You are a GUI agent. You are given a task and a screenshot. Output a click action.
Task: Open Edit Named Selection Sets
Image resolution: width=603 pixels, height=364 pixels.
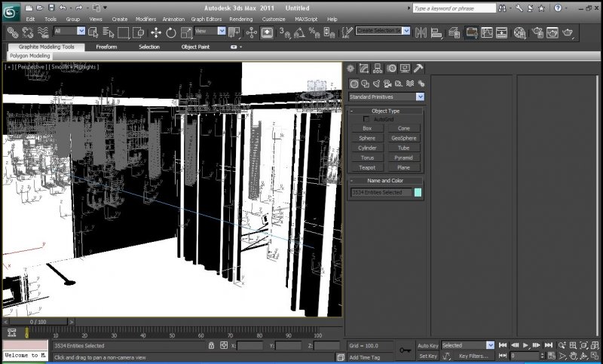click(x=347, y=32)
